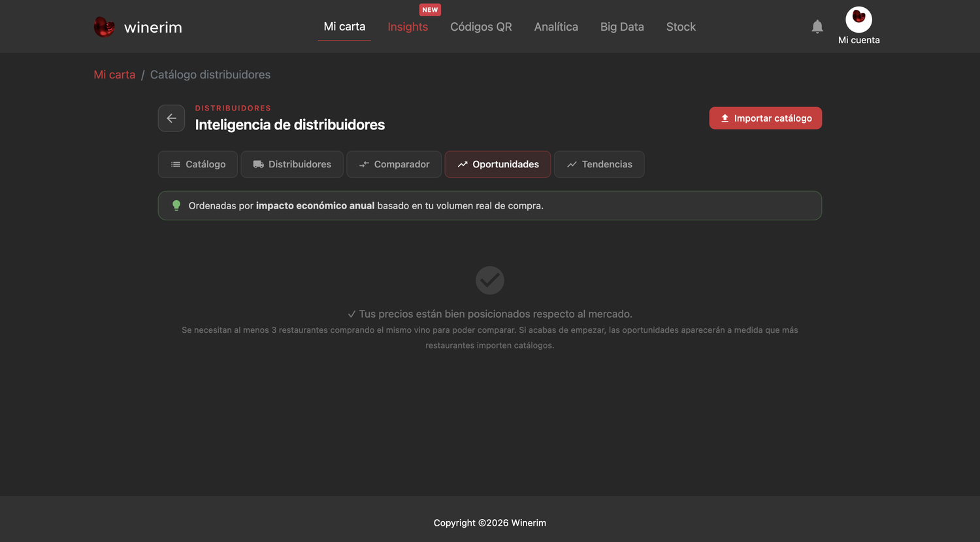Viewport: 980px width, 542px height.
Task: Click the green lightbulb tip icon
Action: tap(176, 205)
